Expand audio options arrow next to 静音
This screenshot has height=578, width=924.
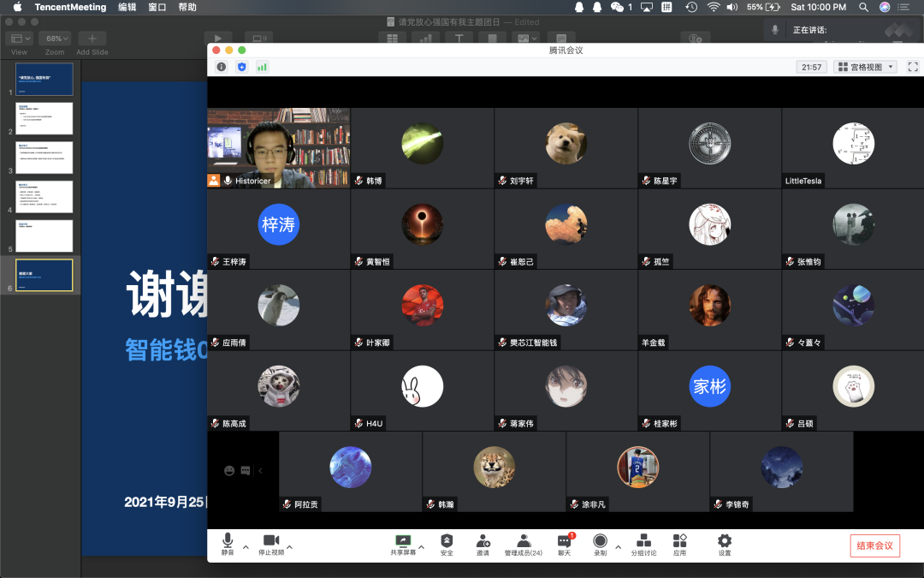pyautogui.click(x=246, y=546)
